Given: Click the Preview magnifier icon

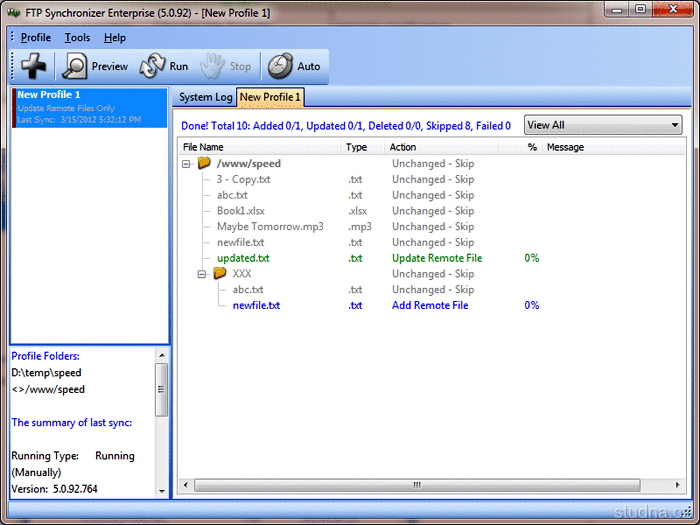Looking at the screenshot, I should coord(75,66).
